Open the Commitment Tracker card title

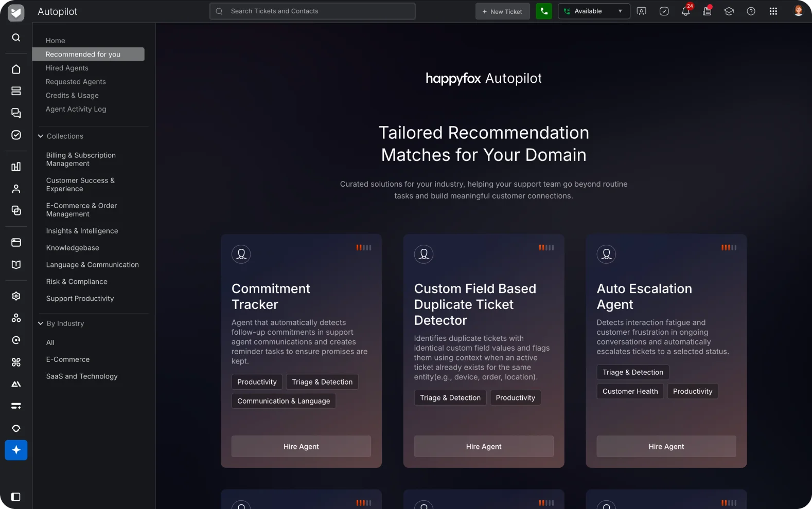(271, 297)
